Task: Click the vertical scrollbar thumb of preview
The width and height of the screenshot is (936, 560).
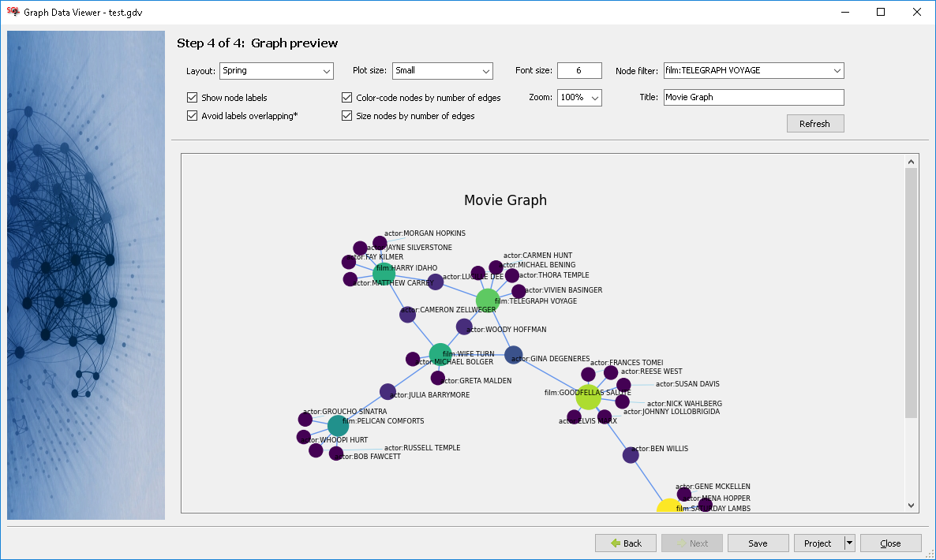Action: point(911,293)
